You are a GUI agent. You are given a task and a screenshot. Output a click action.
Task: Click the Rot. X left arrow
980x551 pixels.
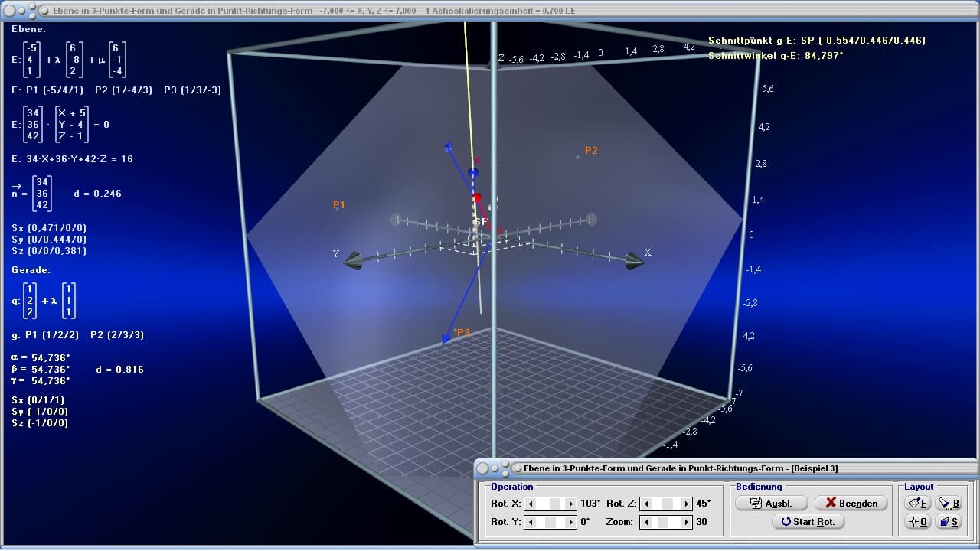[531, 504]
